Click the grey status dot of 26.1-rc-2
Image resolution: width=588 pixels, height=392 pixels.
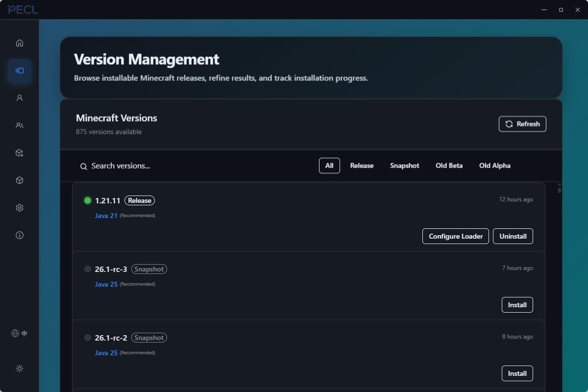coord(88,338)
